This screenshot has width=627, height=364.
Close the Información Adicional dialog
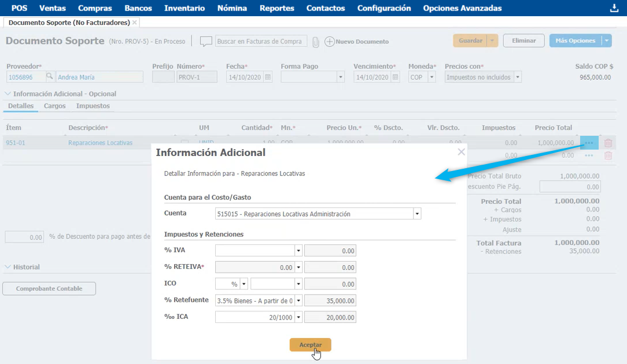click(461, 152)
